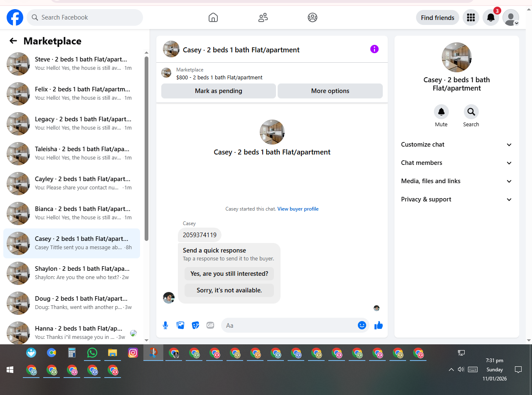The image size is (532, 395).
Task: Click the large listing photo in right panel
Action: (x=457, y=57)
